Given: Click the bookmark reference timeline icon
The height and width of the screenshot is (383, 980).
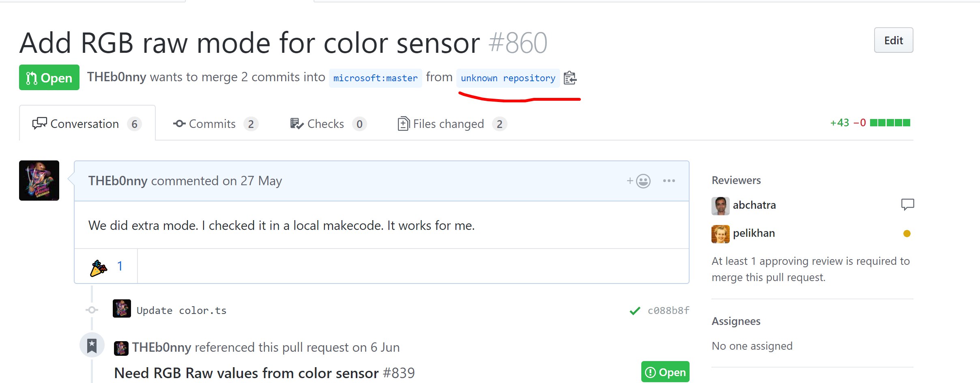Looking at the screenshot, I should pos(92,346).
